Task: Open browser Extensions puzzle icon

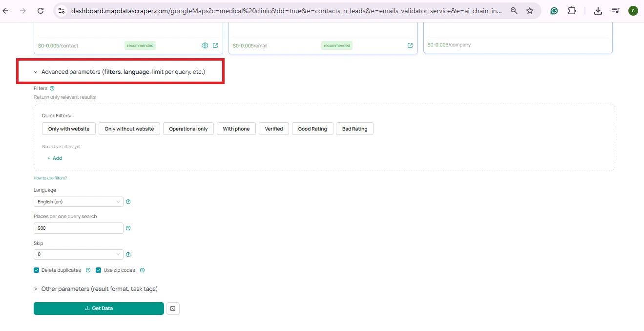Action: [x=572, y=11]
